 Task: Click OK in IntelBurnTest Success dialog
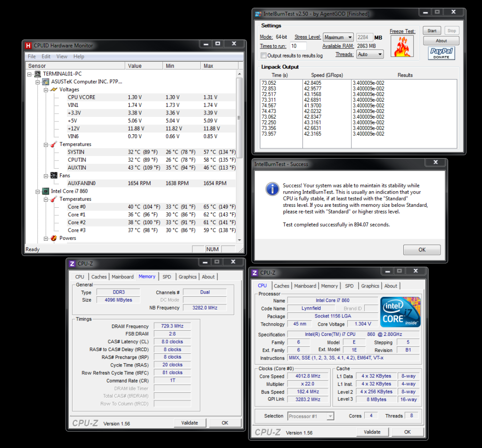(422, 250)
